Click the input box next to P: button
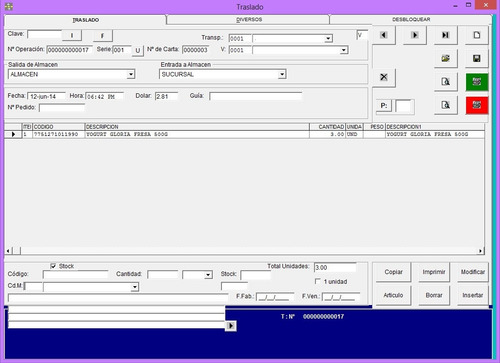The width and height of the screenshot is (500, 363). pos(404,106)
